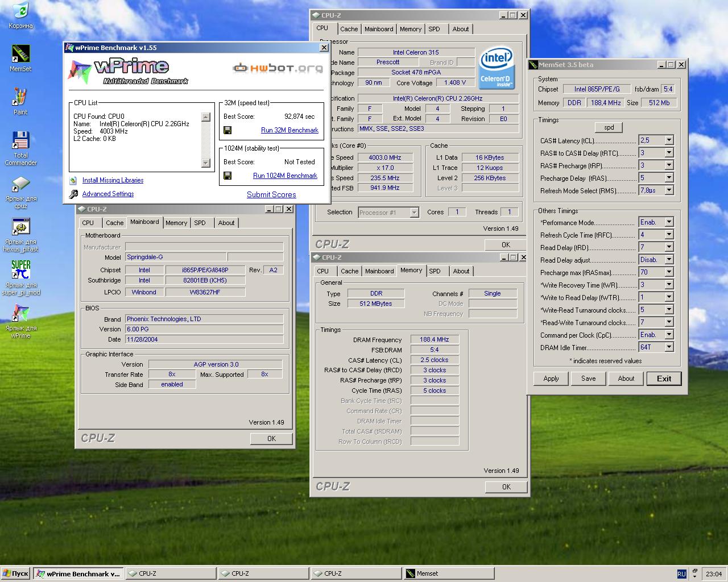728x582 pixels.
Task: Open Performance Mode dropdown in MemSet
Action: coord(669,222)
